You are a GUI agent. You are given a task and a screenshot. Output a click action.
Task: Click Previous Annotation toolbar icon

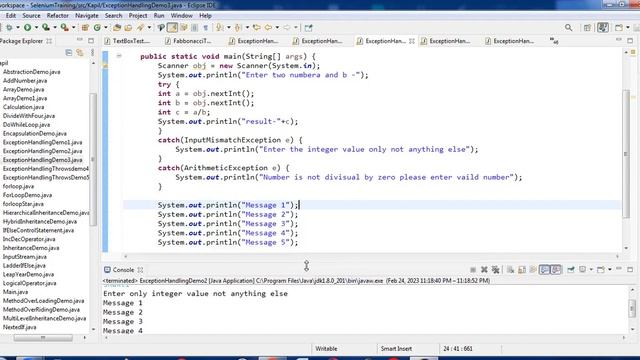tap(238, 28)
